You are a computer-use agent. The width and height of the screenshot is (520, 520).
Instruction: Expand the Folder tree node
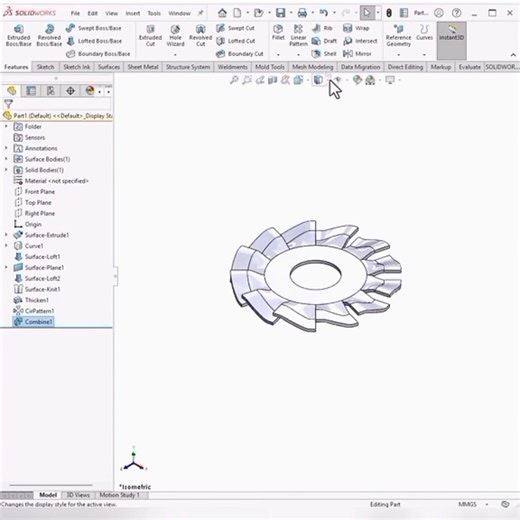pos(6,126)
